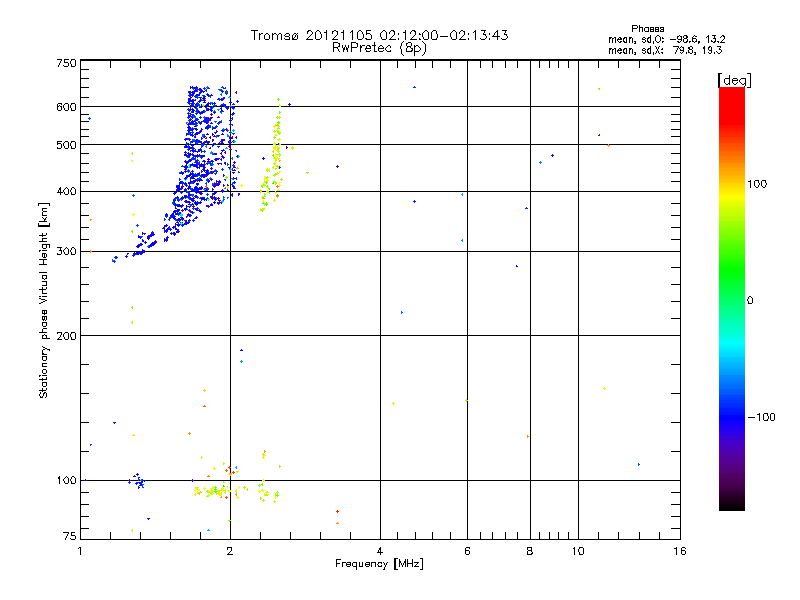Click the plot title 'Tromsø 20121105 02:12:00-02:13:43'
This screenshot has width=800, height=600.
pyautogui.click(x=379, y=35)
